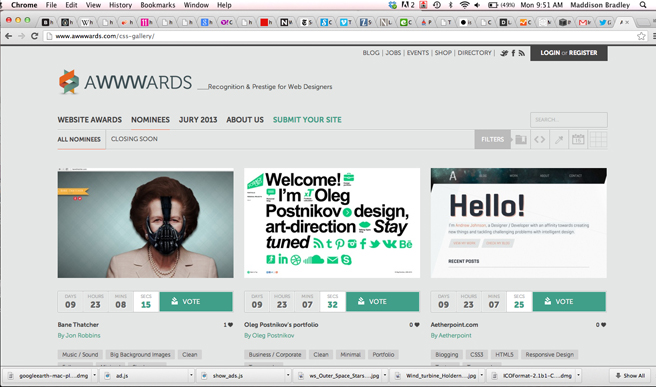656x387 pixels.
Task: Open the googleearth-mac download options arrow
Action: (95, 375)
